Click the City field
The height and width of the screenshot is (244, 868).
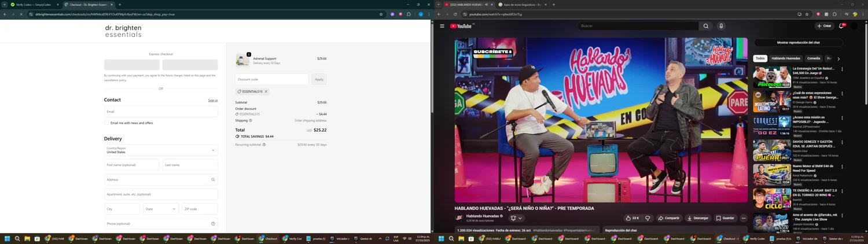point(122,209)
